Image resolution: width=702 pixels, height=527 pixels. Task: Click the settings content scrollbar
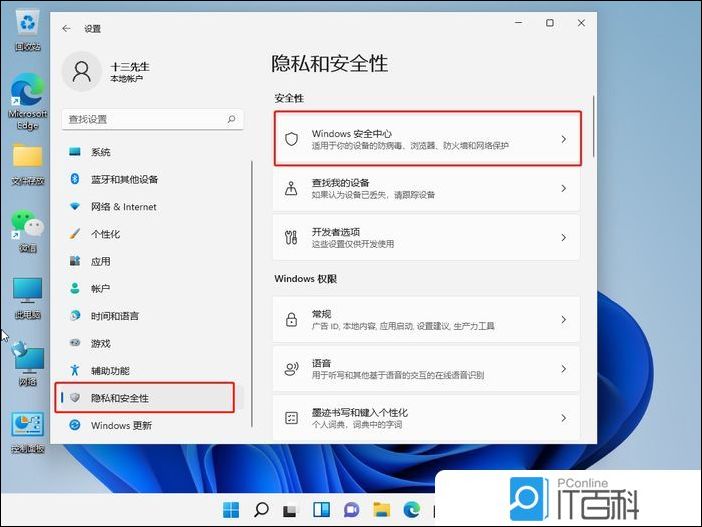pyautogui.click(x=594, y=126)
